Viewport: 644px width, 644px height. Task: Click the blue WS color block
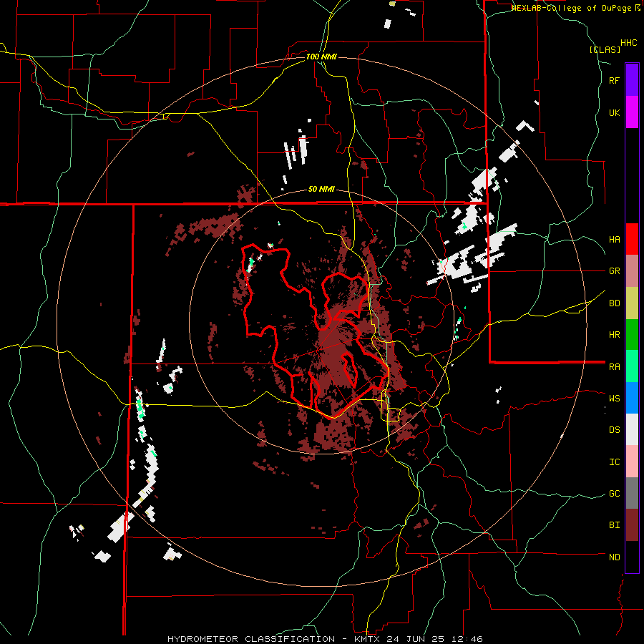point(632,398)
